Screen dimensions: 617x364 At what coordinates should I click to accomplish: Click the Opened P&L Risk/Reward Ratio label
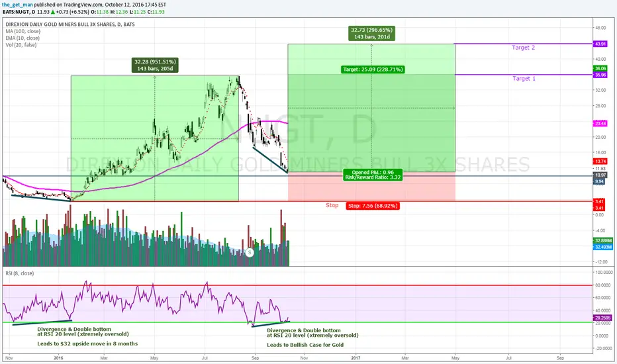pyautogui.click(x=373, y=175)
